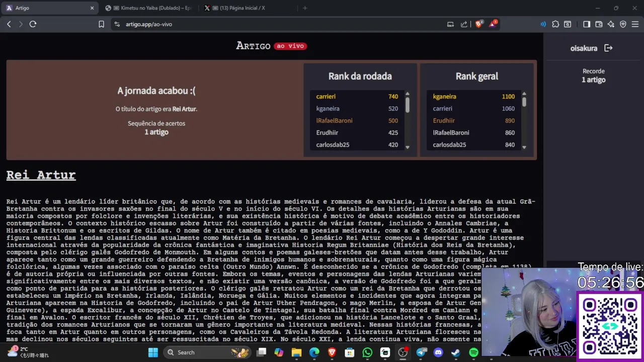The width and height of the screenshot is (644, 362).
Task: Click the install app icon in address bar
Action: click(450, 24)
